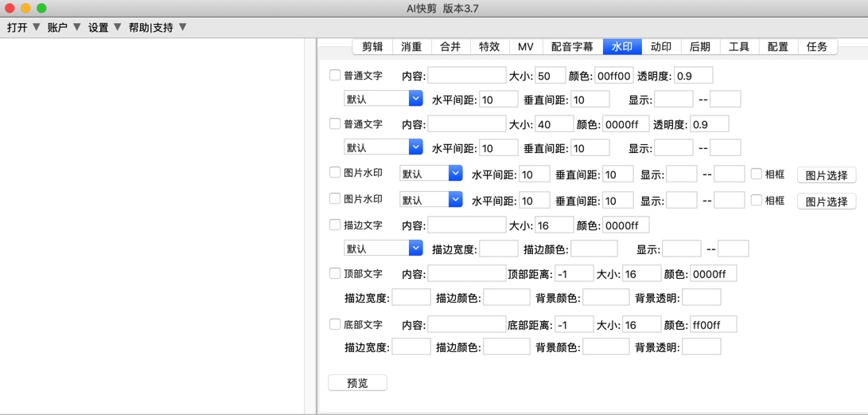Screen dimensions: 868x415
Task: Open the 帮助|支持 menu
Action: click(x=158, y=28)
